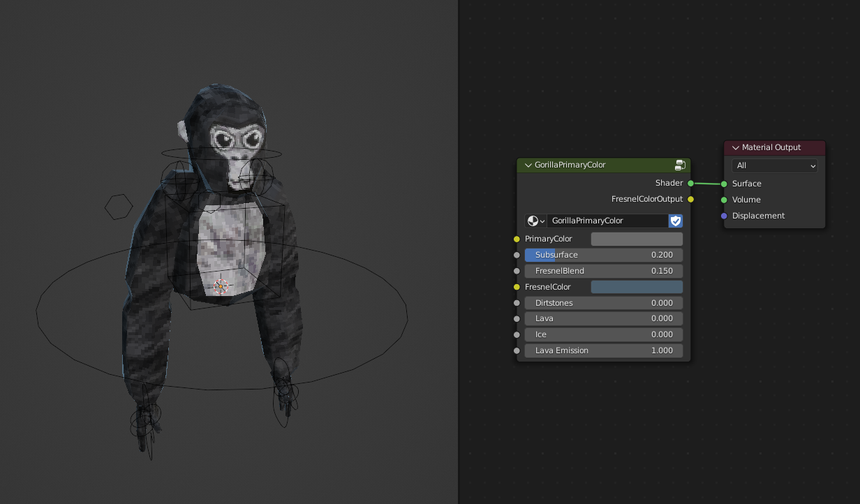Click the node group edit icon on GorillaPrimaryColor header
This screenshot has width=860, height=504.
tap(679, 165)
